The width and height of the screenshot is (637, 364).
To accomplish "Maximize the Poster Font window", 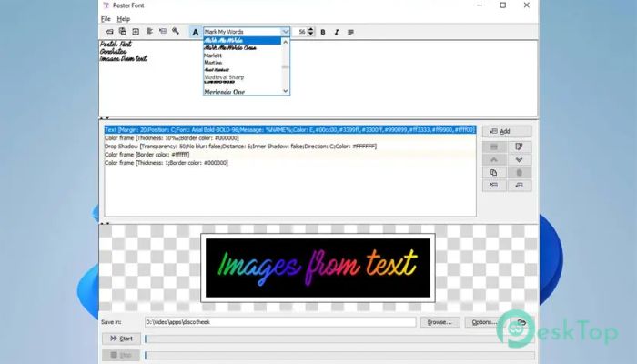I will click(503, 5).
